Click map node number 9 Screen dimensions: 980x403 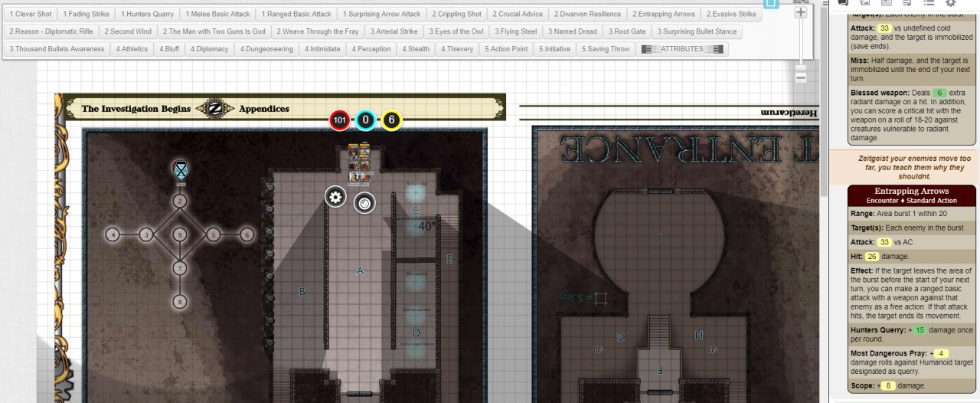coord(179,234)
